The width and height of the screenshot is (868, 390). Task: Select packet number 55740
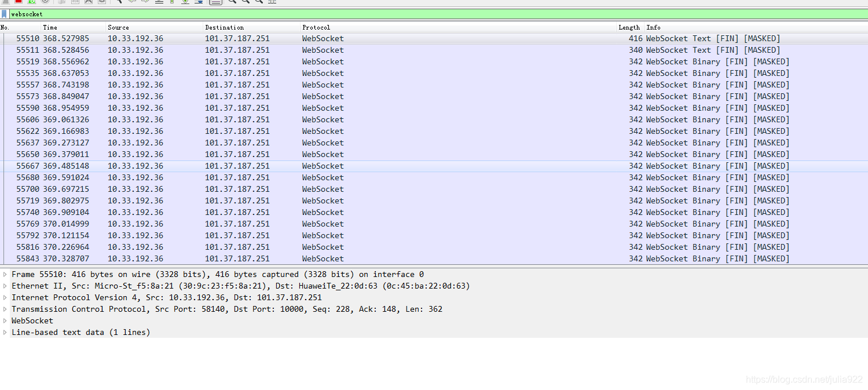(x=434, y=212)
